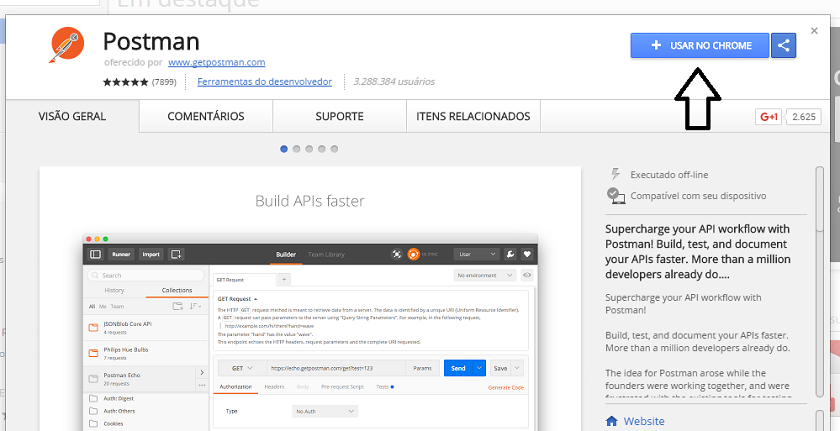Open the COMENTÁRIOS tab
Screen dimensions: 840x431
coord(206,116)
